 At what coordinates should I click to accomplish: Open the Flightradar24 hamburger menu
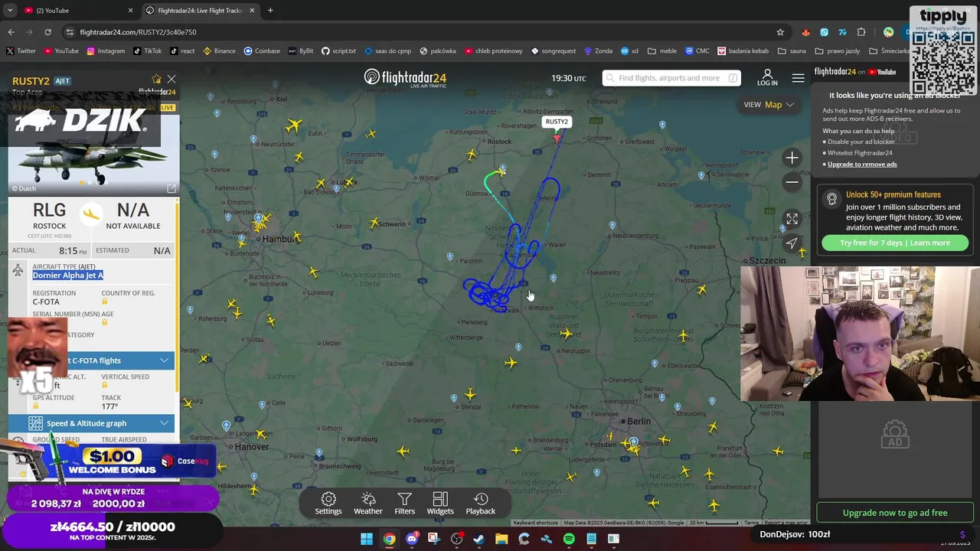click(798, 78)
